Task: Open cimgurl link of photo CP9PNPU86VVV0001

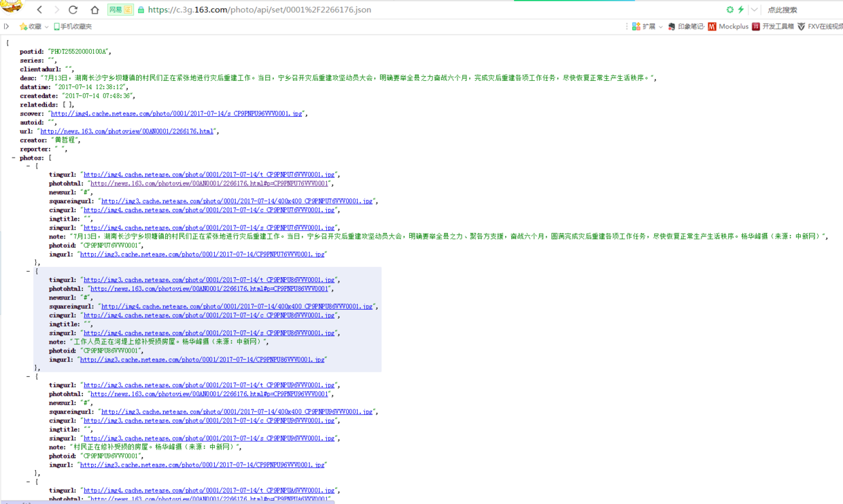Action: point(209,315)
